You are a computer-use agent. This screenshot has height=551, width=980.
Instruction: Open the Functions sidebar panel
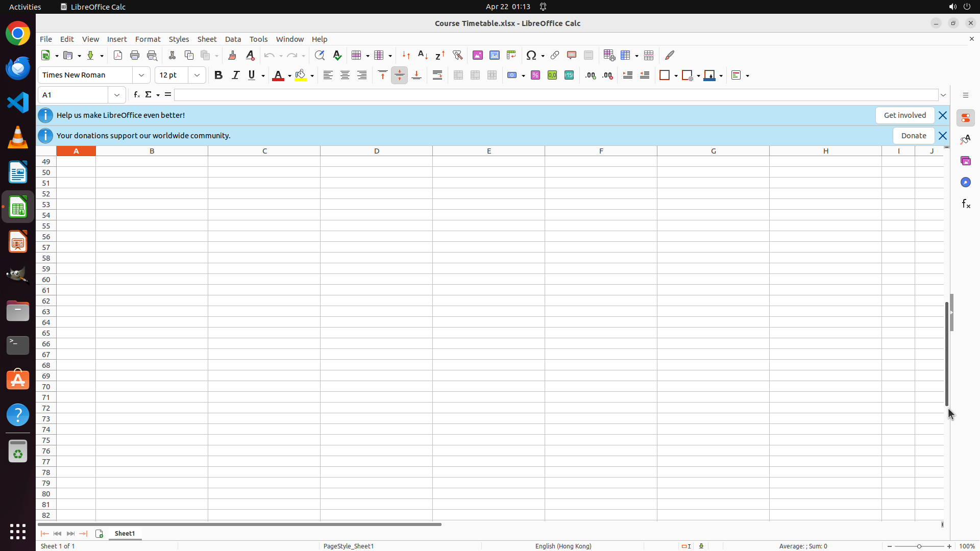966,204
